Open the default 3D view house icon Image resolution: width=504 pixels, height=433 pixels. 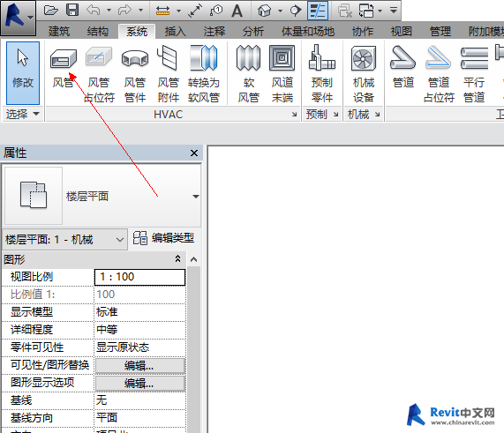click(x=264, y=11)
